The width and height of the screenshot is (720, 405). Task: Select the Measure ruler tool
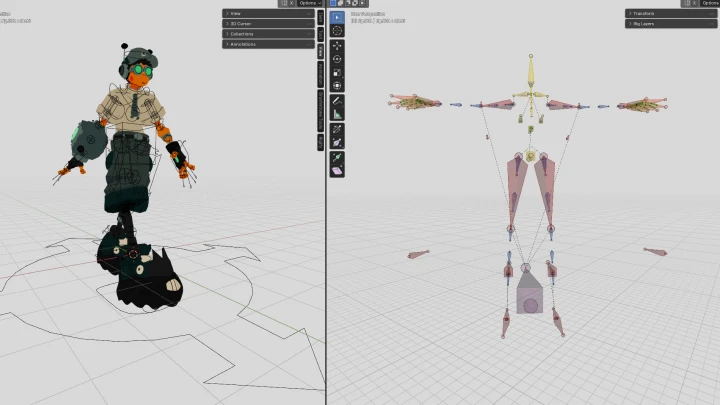point(337,114)
